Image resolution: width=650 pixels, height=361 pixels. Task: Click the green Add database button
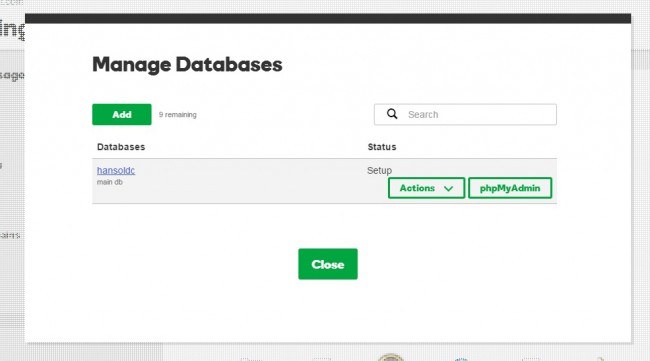tap(121, 114)
